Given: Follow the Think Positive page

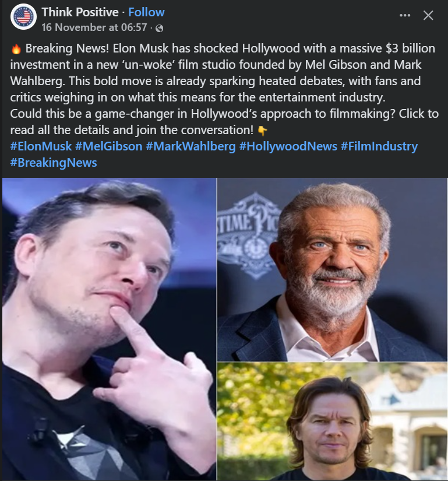Looking at the screenshot, I should [x=146, y=12].
